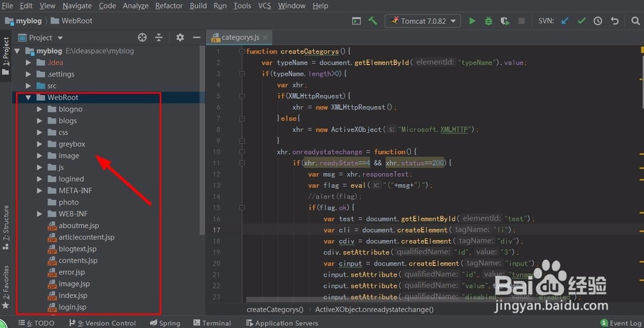
Task: Open the Tomcat 7.0.82 run configuration dropdown
Action: 422,21
